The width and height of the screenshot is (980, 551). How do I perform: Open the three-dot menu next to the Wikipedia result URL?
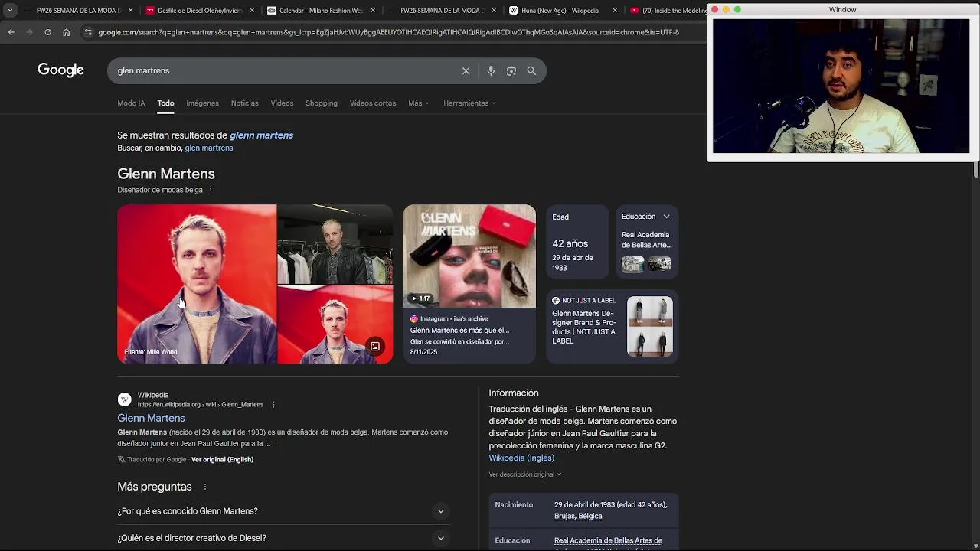[273, 404]
